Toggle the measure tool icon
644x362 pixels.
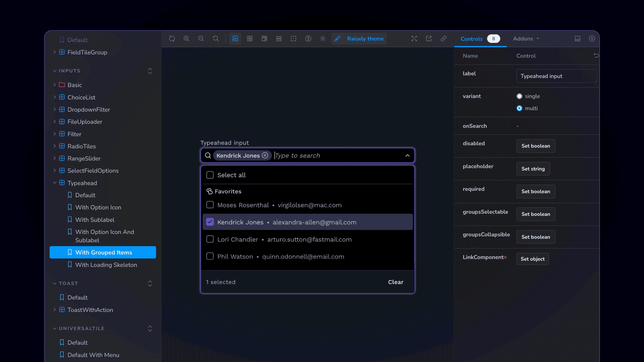279,39
